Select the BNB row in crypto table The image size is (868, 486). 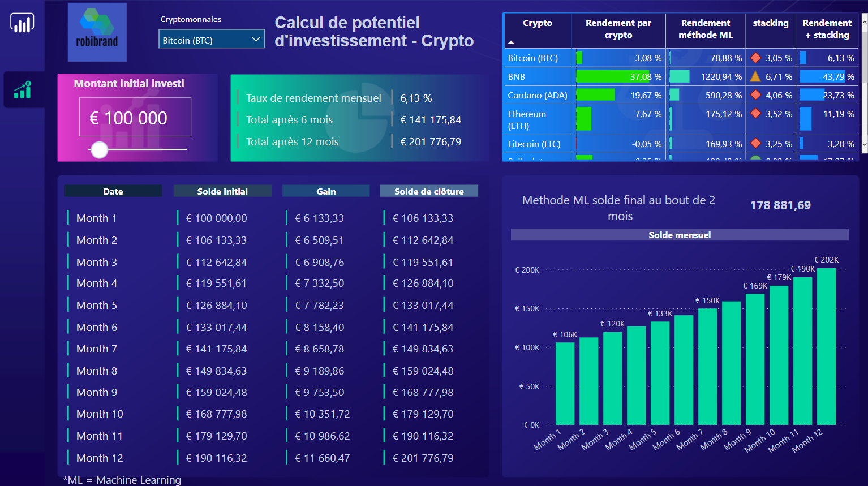click(x=517, y=76)
